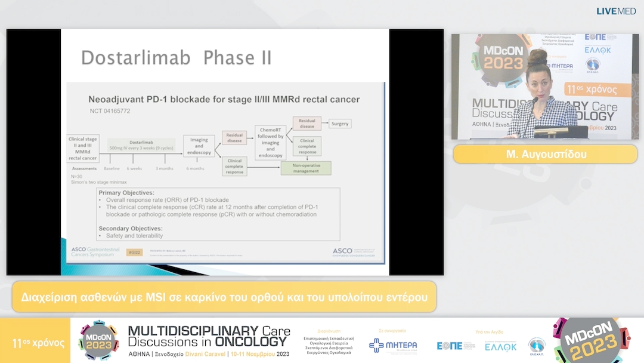Click the MHTEPA cross logo in bottom banner
This screenshot has width=644, height=363.
(393, 346)
